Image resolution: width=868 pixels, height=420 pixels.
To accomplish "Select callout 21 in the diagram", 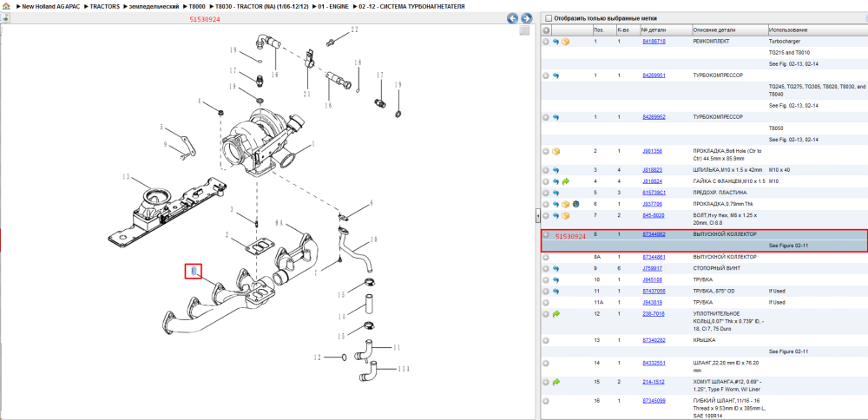I will pos(307,94).
